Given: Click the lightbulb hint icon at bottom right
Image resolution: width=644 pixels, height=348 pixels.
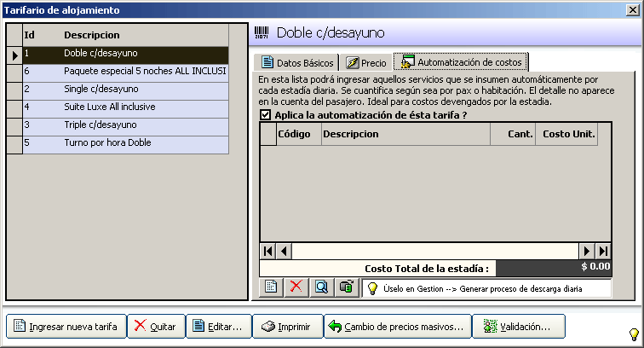Looking at the screenshot, I should (633, 333).
